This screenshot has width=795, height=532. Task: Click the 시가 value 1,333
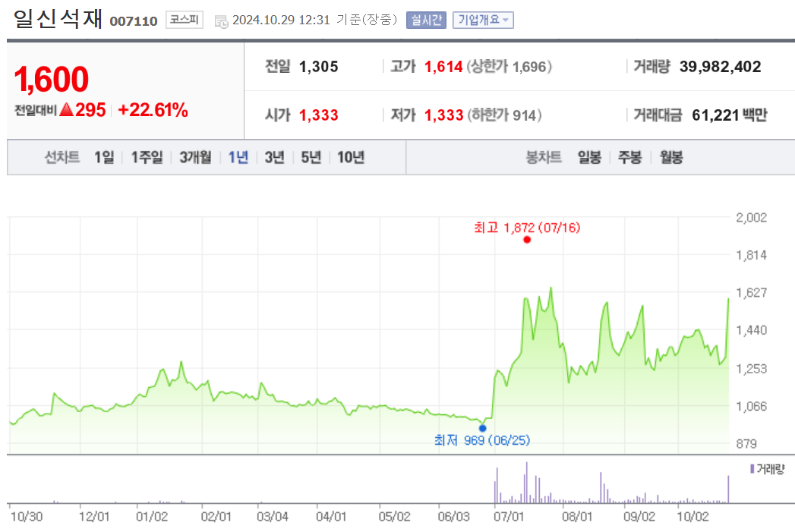coord(318,115)
